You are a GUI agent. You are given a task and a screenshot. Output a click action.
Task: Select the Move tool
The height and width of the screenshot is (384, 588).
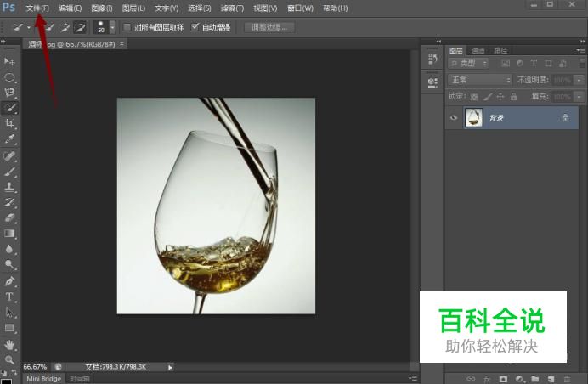coord(9,62)
